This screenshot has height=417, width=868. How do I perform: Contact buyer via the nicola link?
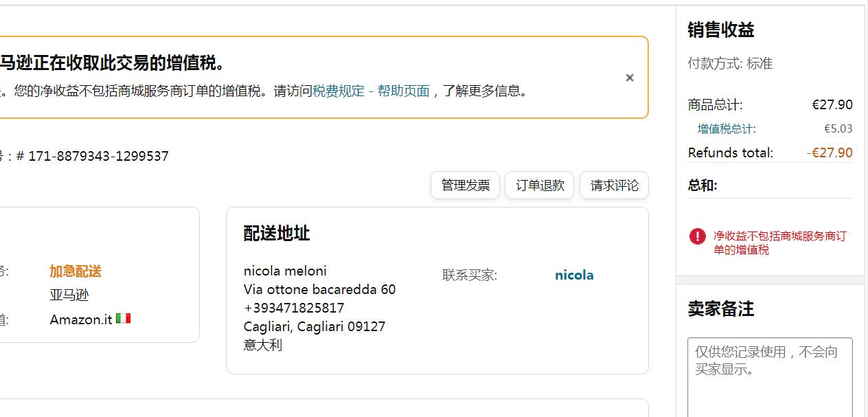(574, 275)
